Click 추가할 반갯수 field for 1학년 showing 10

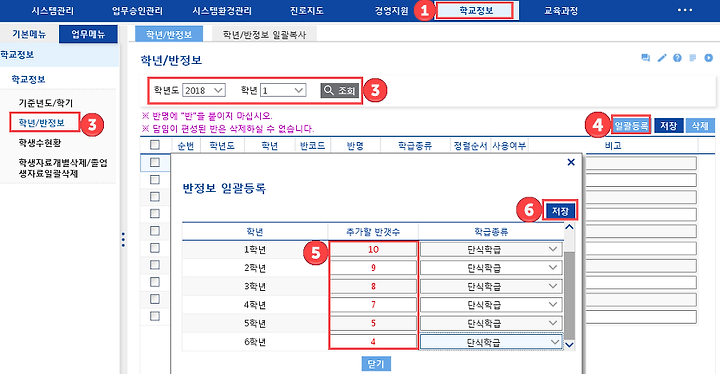tap(373, 249)
